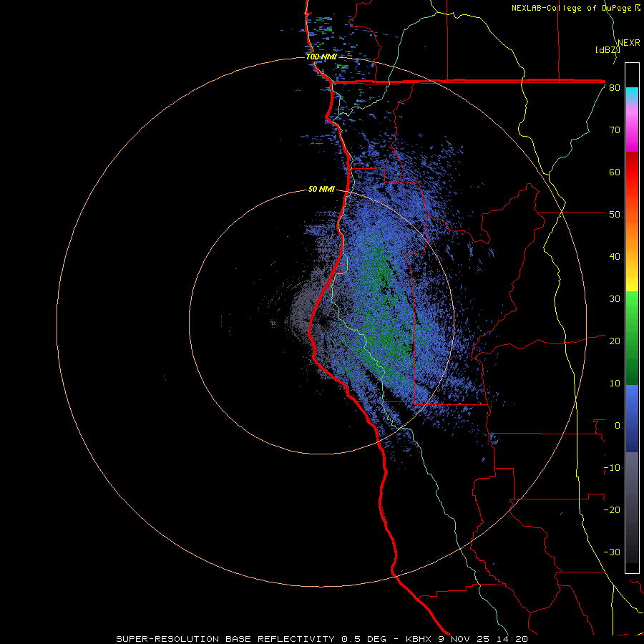
Task: Click the 60 value on the dBZ scale
Action: point(615,172)
